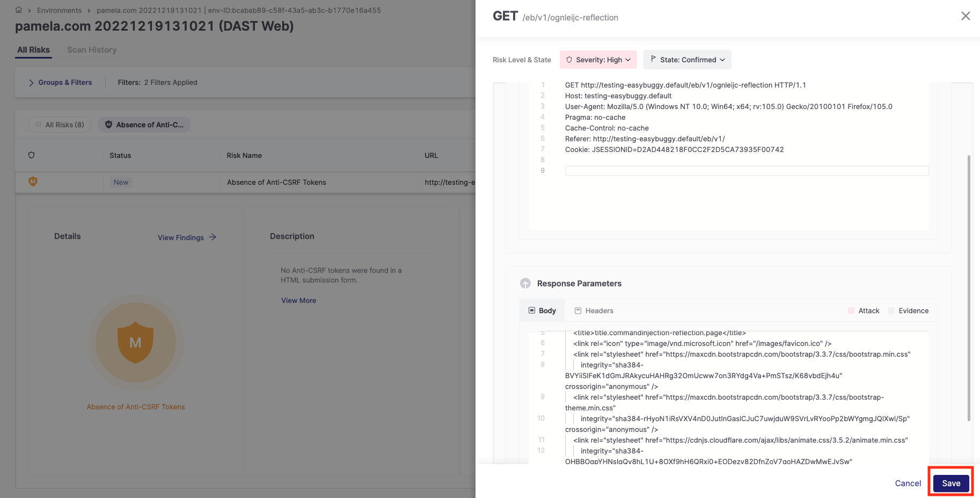Save the risk changes
Viewport: 980px width, 498px height.
[x=951, y=483]
